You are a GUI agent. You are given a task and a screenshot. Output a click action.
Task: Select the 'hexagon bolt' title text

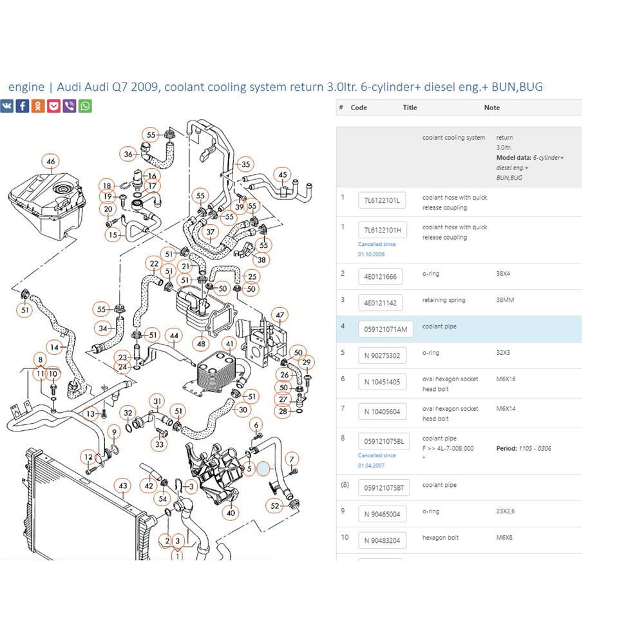(440, 537)
